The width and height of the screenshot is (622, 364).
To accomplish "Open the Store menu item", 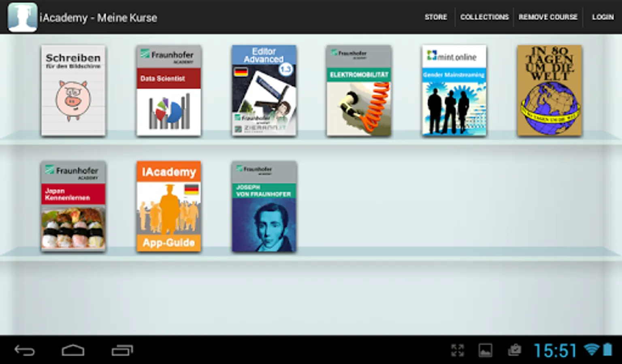I will pyautogui.click(x=436, y=17).
